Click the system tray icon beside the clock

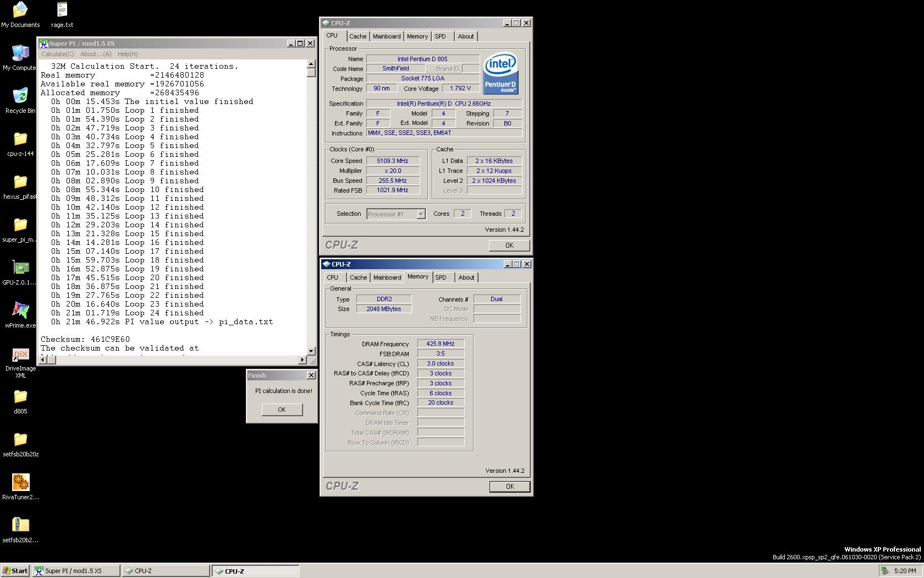884,571
